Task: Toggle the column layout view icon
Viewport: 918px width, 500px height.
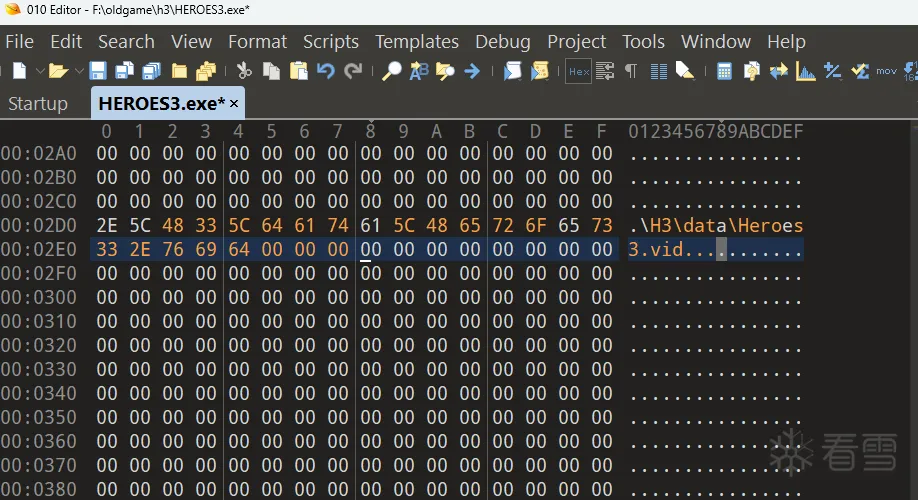Action: [x=658, y=71]
